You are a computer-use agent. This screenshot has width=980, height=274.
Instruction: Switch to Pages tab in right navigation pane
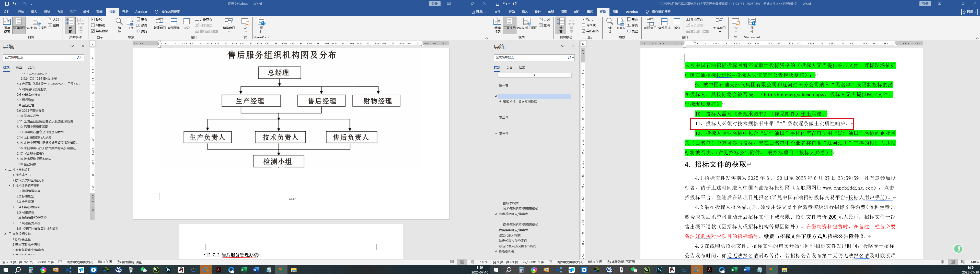click(x=509, y=68)
